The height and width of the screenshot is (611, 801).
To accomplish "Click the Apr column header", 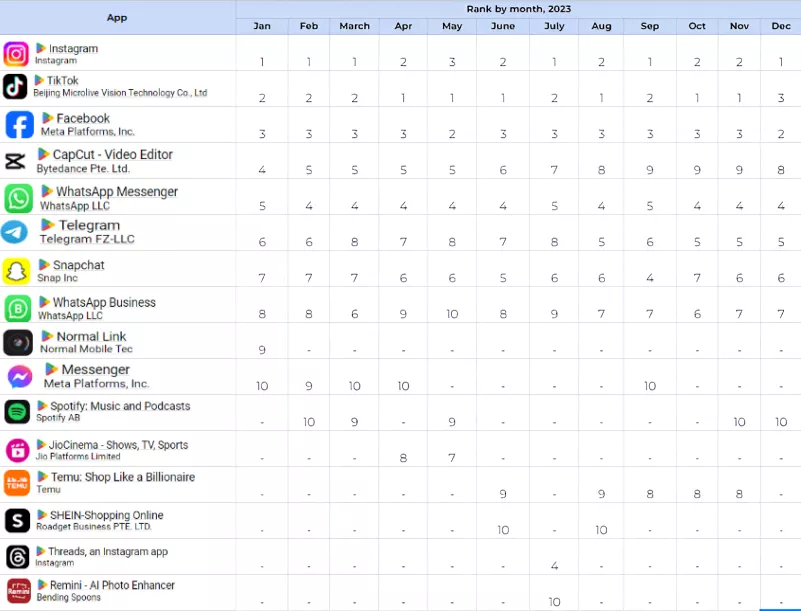I will pyautogui.click(x=403, y=26).
